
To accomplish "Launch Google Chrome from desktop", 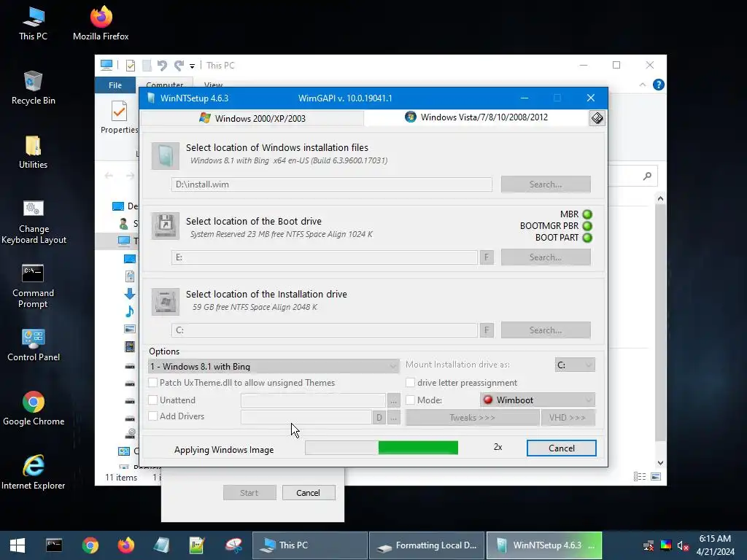I will [x=34, y=408].
